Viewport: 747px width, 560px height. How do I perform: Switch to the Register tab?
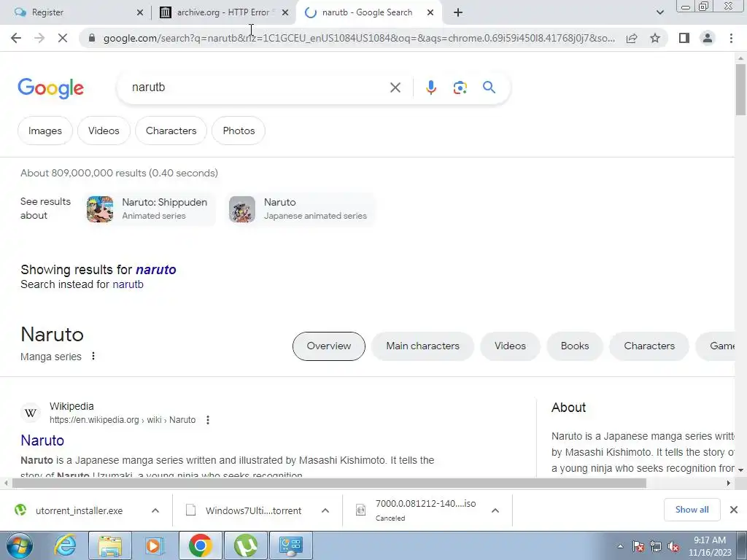pyautogui.click(x=76, y=12)
